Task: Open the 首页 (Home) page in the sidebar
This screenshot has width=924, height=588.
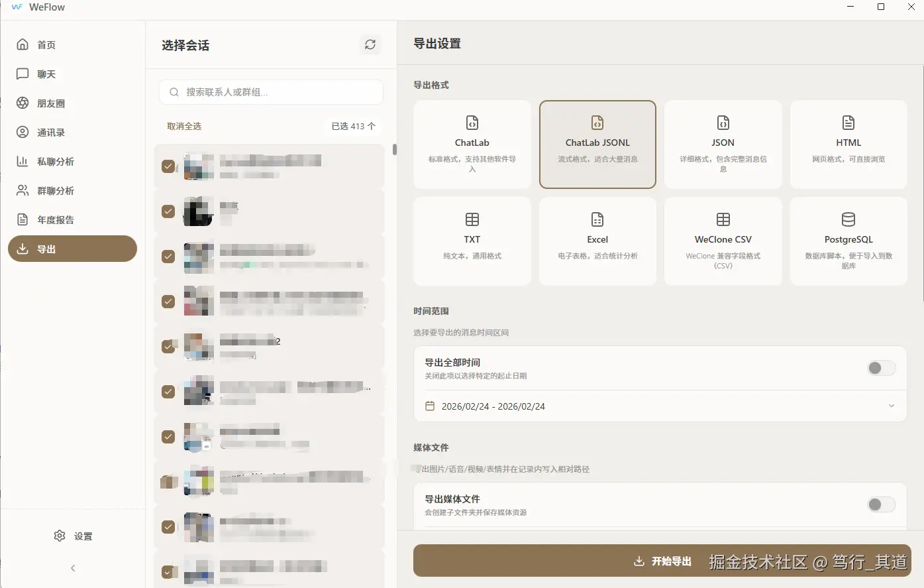Action: click(x=45, y=44)
